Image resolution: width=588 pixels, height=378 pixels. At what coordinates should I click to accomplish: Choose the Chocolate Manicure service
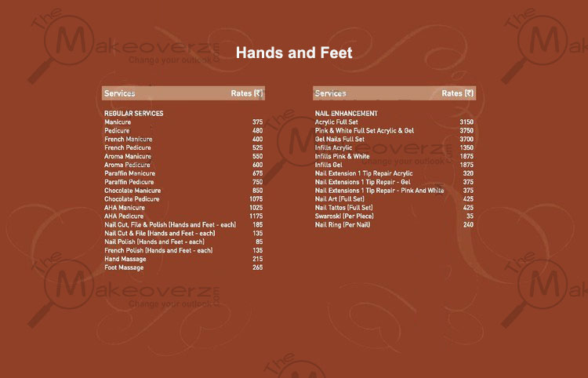coord(132,191)
